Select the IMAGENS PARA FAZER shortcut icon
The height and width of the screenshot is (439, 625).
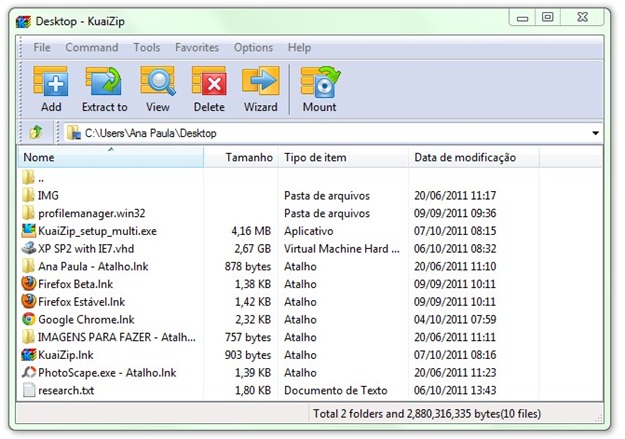tap(28, 337)
